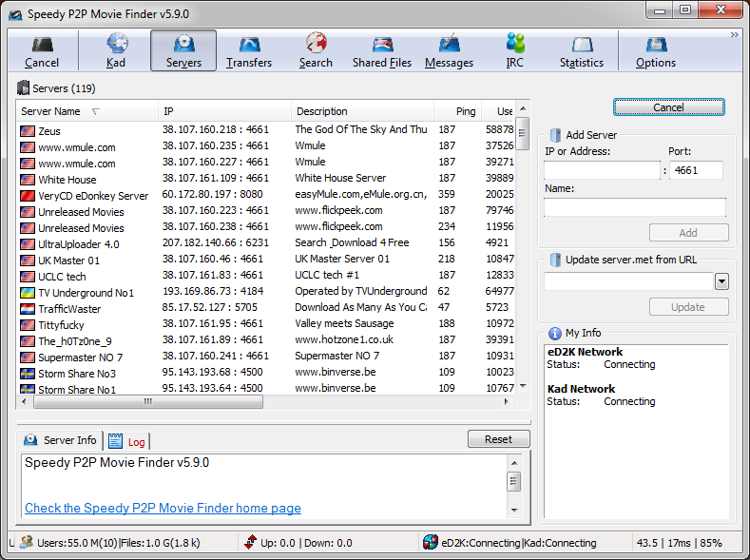
Task: Select the White House server row
Action: (x=266, y=180)
